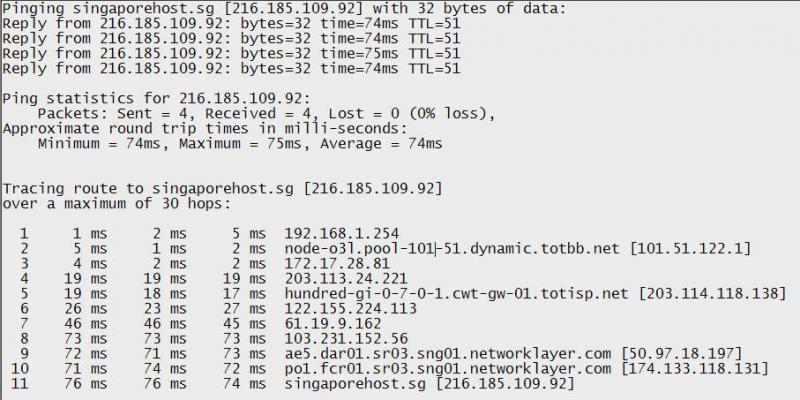
Task: Click hop 1 address 192.168.1.254
Action: (x=342, y=234)
